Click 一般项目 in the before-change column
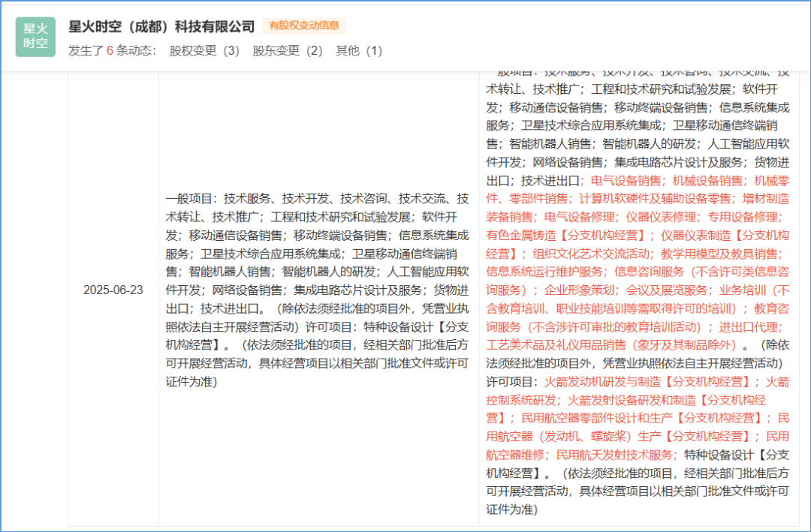The image size is (811, 532). [189, 199]
